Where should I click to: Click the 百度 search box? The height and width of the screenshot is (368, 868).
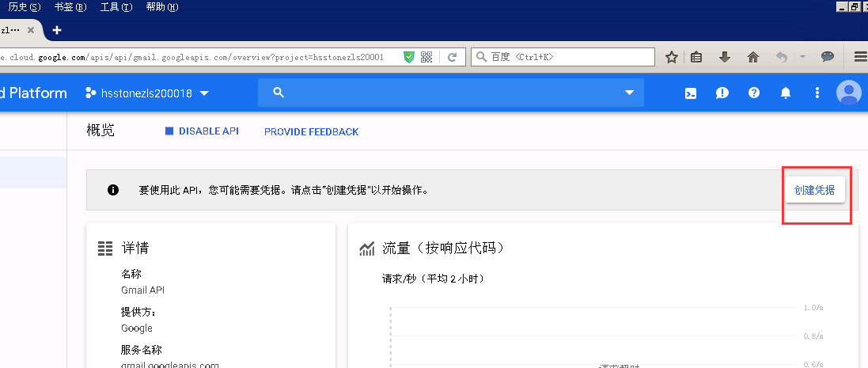click(563, 57)
